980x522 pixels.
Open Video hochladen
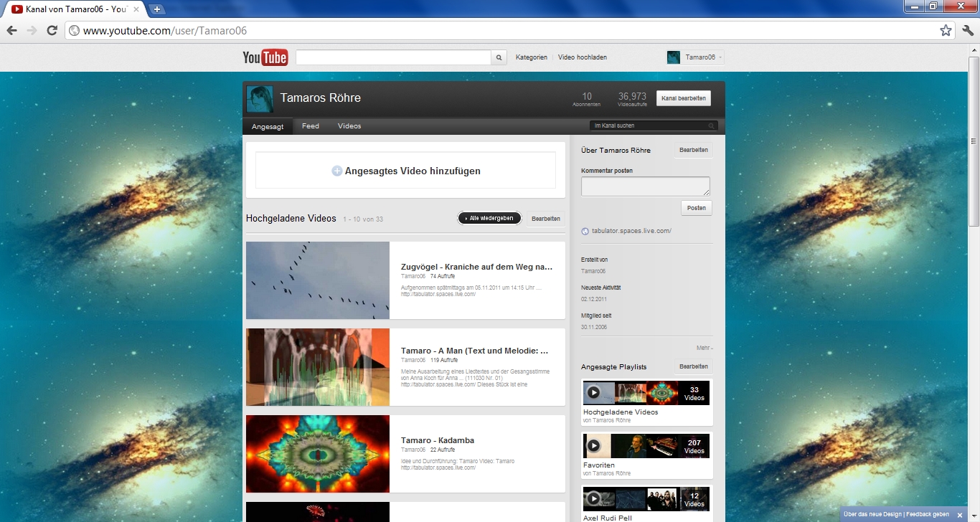coord(583,57)
